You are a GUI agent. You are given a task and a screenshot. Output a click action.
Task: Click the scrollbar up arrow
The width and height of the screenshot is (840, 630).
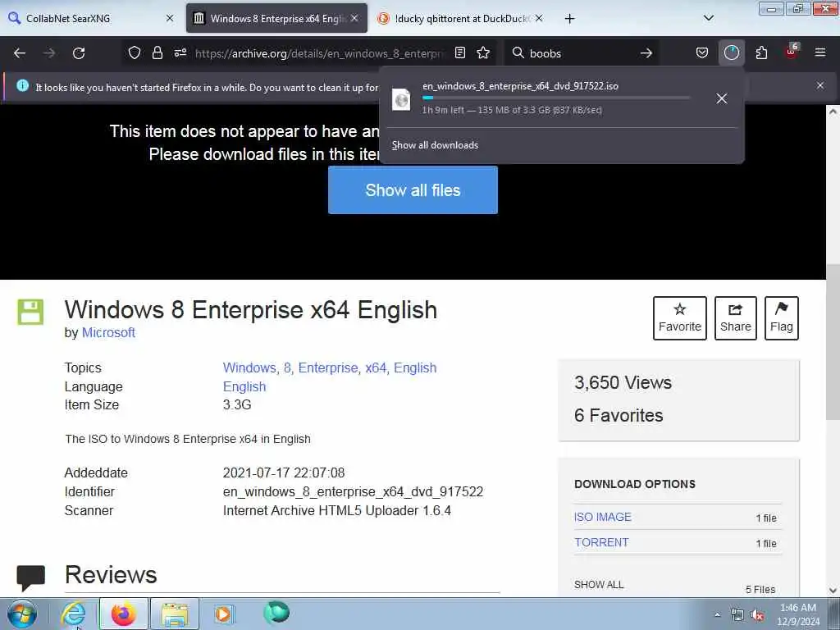pos(833,112)
